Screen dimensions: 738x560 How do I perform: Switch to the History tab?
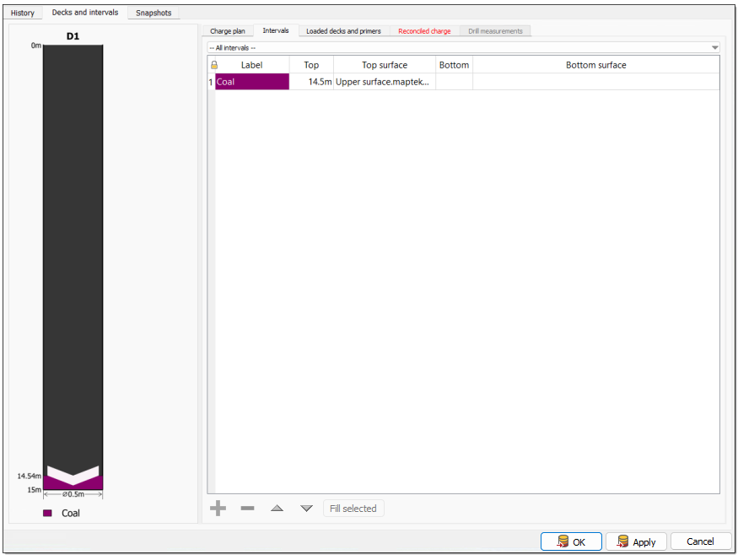pyautogui.click(x=23, y=13)
